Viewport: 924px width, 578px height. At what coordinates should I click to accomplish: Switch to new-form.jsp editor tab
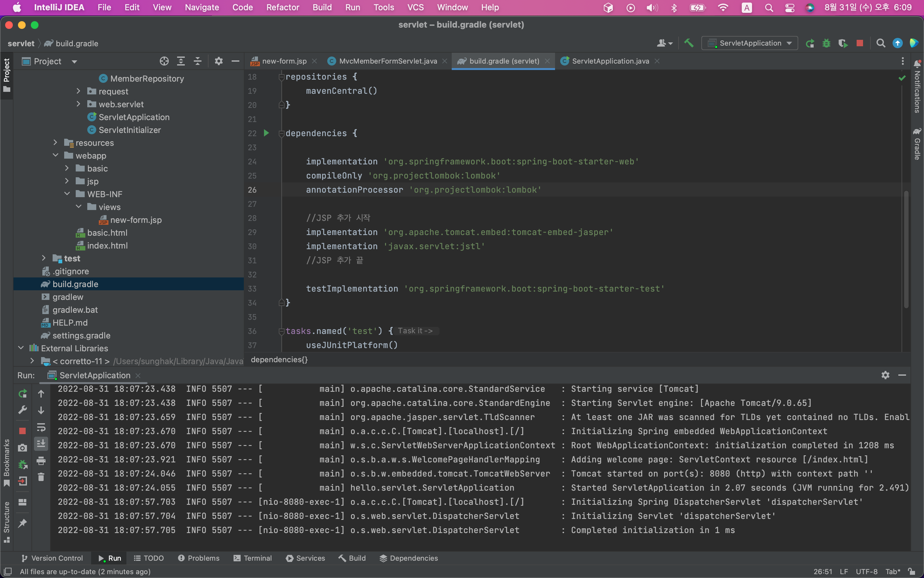[x=283, y=61]
